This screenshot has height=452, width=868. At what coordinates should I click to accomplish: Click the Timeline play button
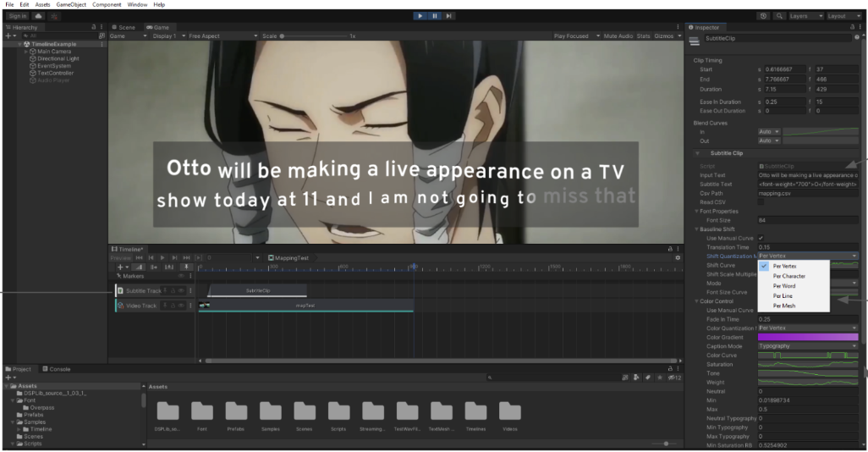[162, 257]
